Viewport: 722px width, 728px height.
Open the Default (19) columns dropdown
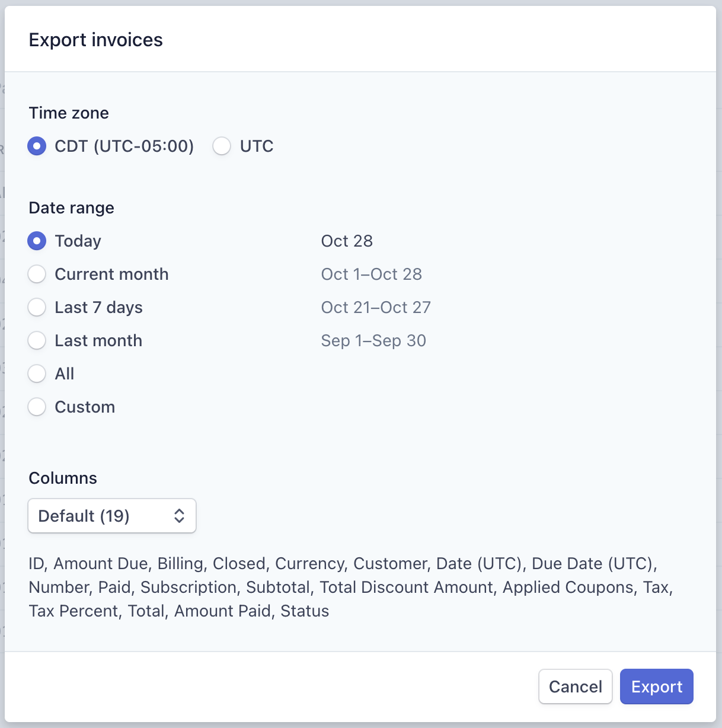[x=112, y=516]
